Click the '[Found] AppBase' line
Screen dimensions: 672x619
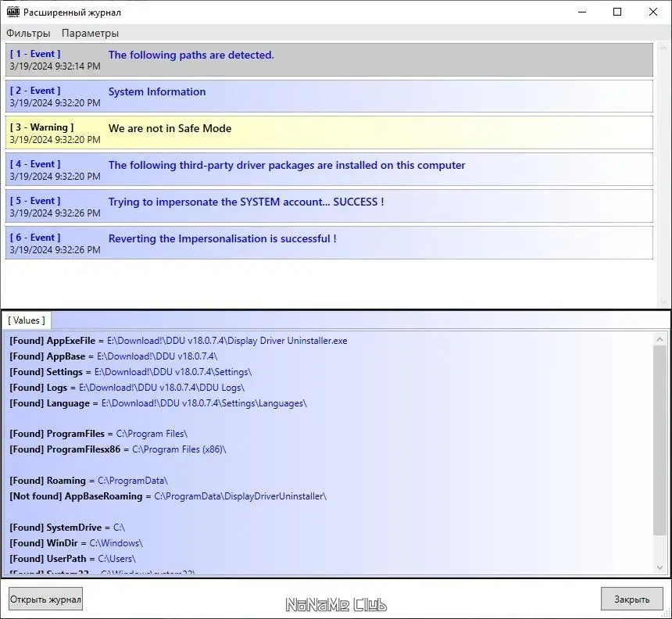point(113,356)
